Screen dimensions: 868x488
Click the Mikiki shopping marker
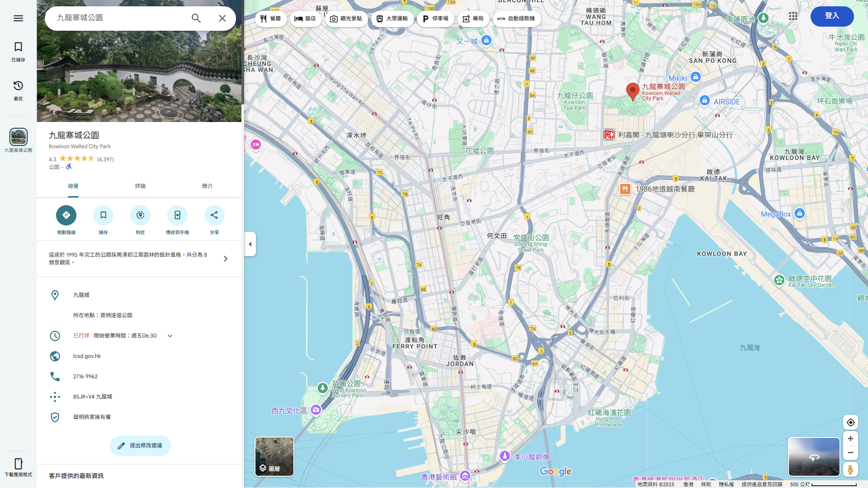tap(696, 77)
